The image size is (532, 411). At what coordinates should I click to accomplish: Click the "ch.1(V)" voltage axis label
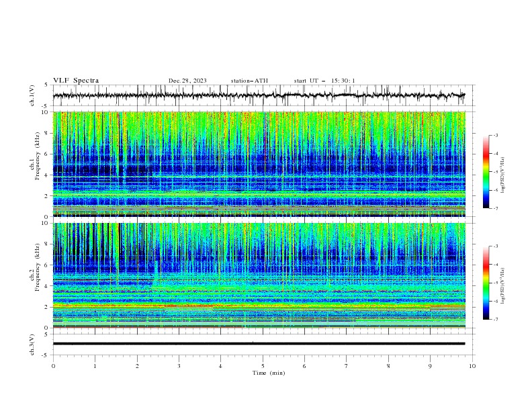pos(32,95)
